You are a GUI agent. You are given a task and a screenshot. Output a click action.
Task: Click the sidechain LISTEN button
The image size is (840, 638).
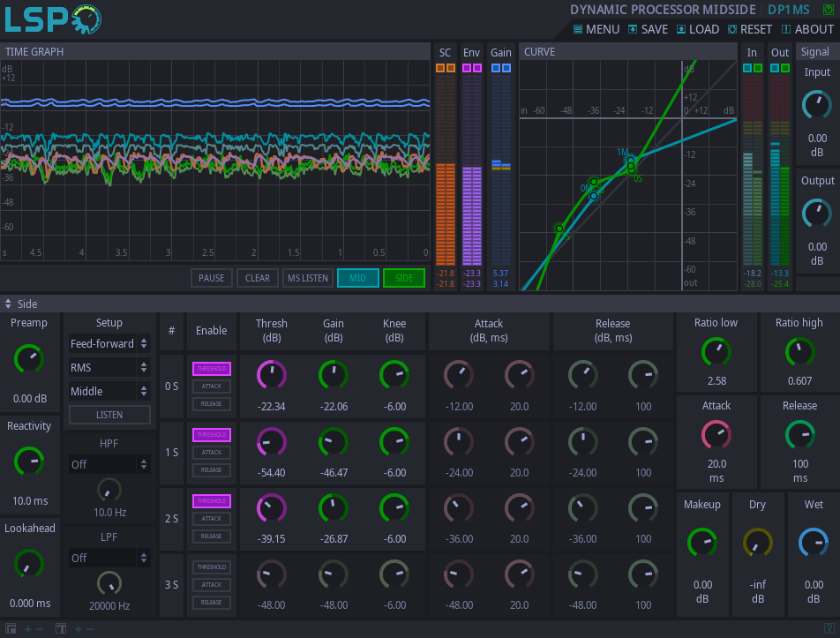click(x=109, y=415)
